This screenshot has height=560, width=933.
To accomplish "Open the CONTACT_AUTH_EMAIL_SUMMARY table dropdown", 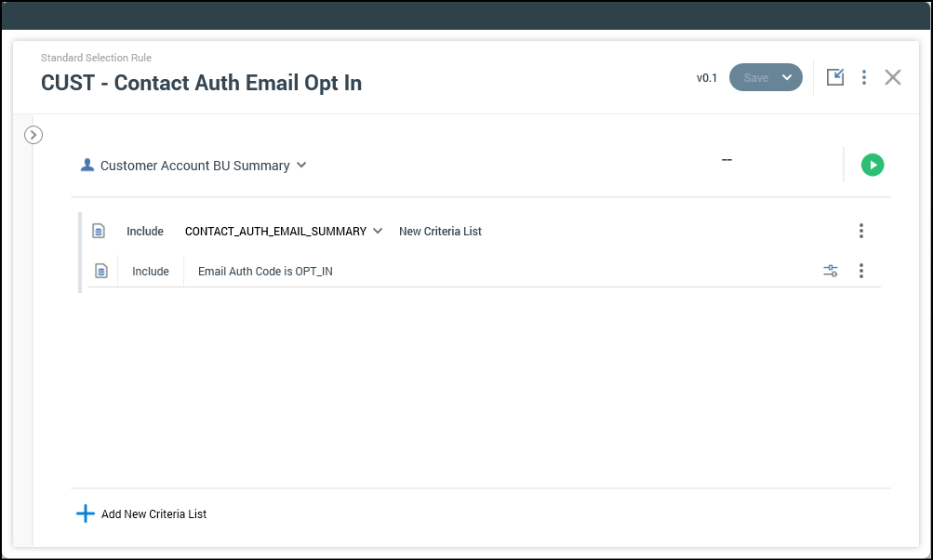I will (x=378, y=231).
